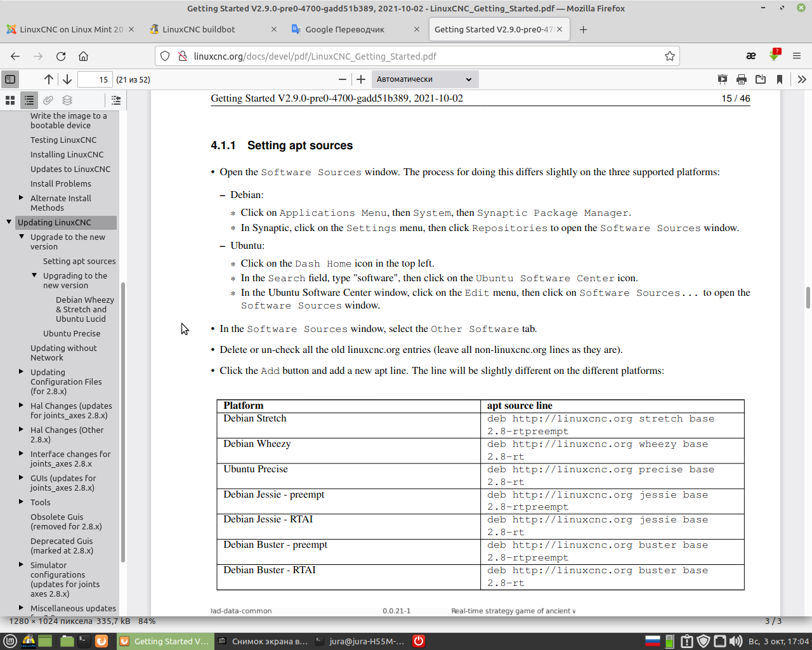Open the æ extension toolbar button
Viewport: 812px width, 650px height.
tap(751, 56)
